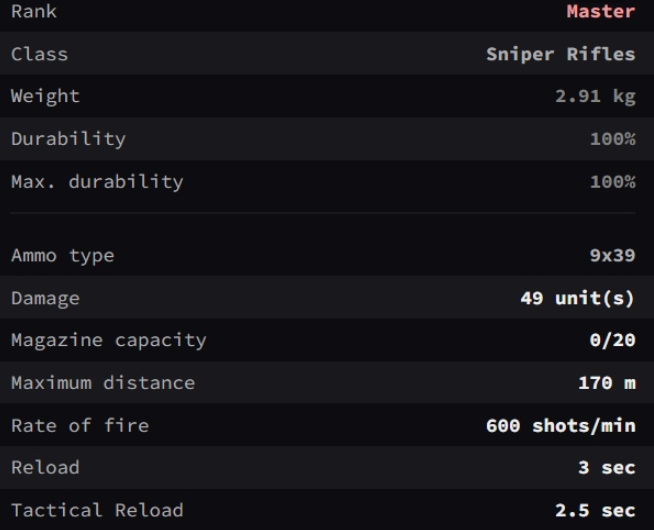The height and width of the screenshot is (530, 654).
Task: Select the Damage row label
Action: coord(45,299)
